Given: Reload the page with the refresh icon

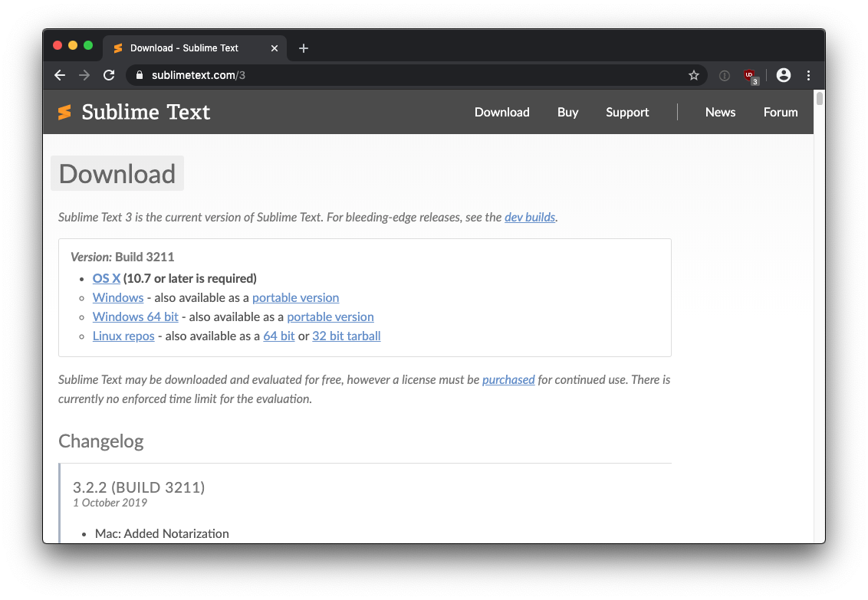Looking at the screenshot, I should pos(109,75).
